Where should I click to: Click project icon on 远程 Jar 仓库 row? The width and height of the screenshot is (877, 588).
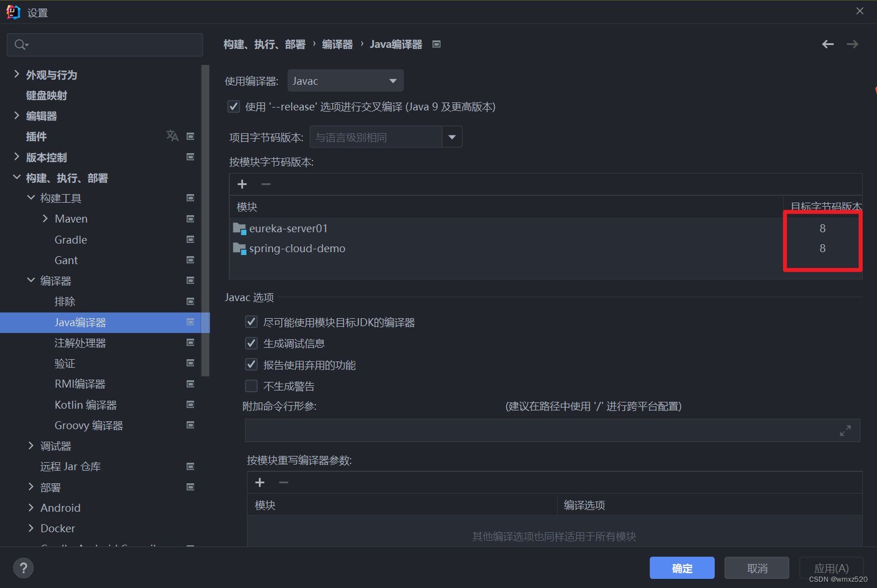click(191, 466)
